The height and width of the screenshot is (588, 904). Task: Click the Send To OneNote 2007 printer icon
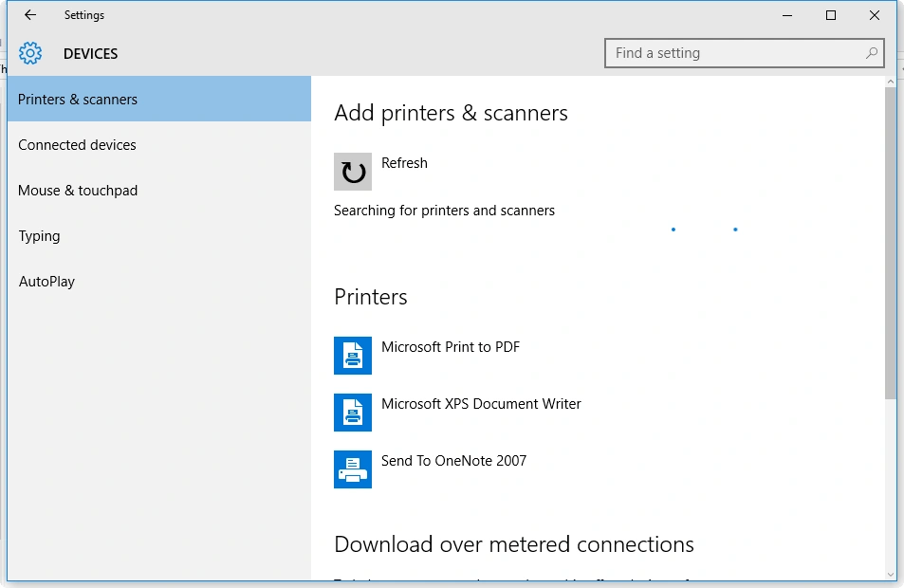(353, 469)
